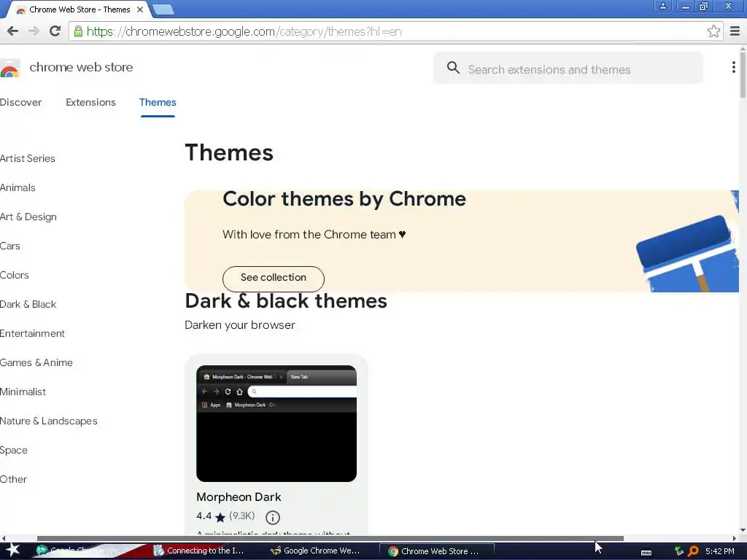
Task: Go back with the browser back arrow
Action: coord(13,31)
